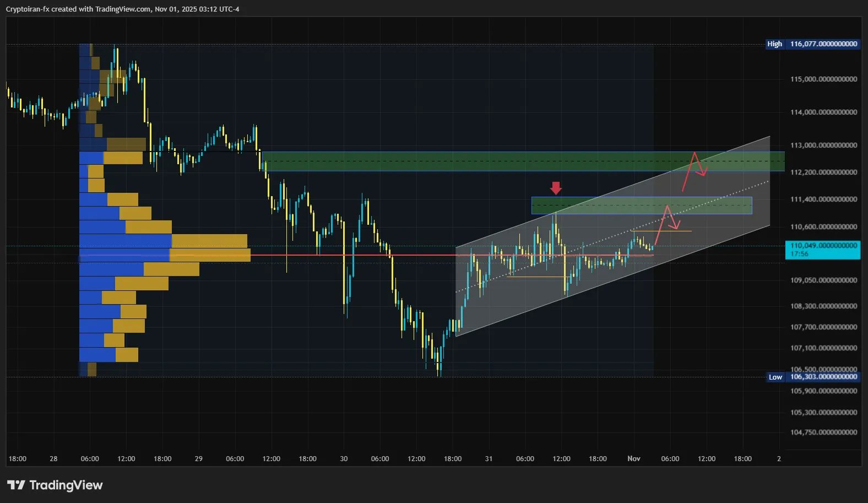Click the High price label tag
868x503 pixels.
[774, 44]
